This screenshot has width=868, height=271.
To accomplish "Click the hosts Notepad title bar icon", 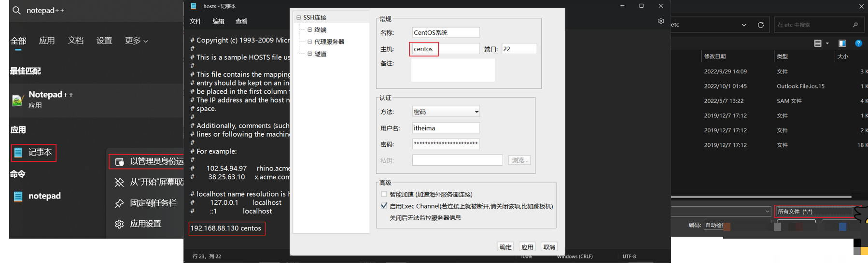I will (x=194, y=6).
